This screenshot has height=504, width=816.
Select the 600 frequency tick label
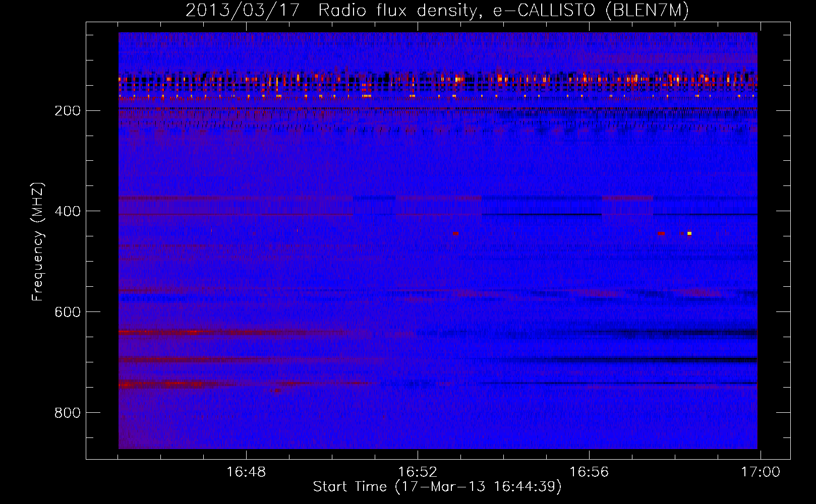point(67,312)
